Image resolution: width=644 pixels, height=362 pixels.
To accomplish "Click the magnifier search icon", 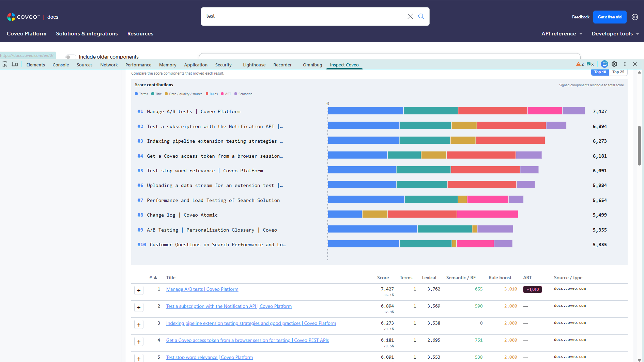I will pyautogui.click(x=421, y=16).
